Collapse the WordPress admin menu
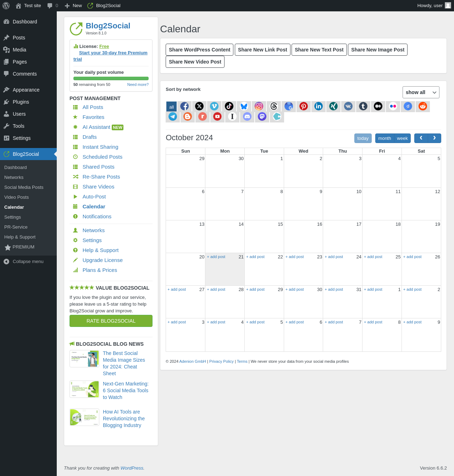The image size is (454, 476). (28, 262)
